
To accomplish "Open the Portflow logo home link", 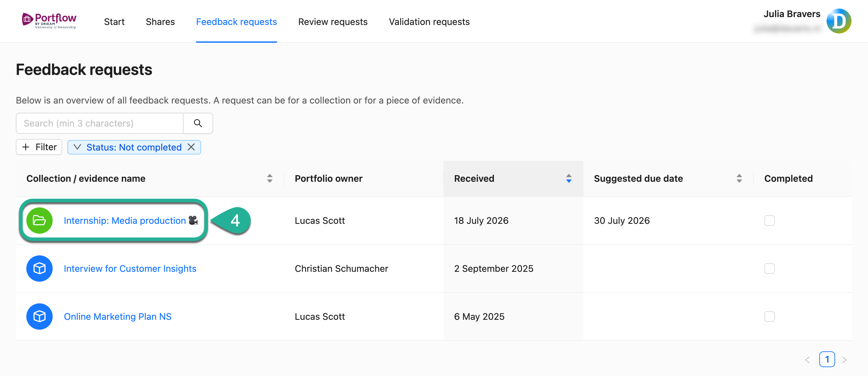I will pos(49,21).
